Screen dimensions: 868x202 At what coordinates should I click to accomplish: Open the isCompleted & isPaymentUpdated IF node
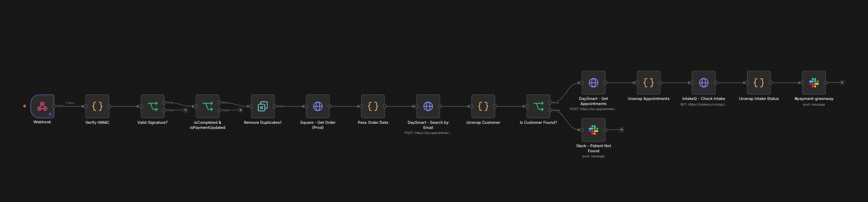tap(208, 106)
